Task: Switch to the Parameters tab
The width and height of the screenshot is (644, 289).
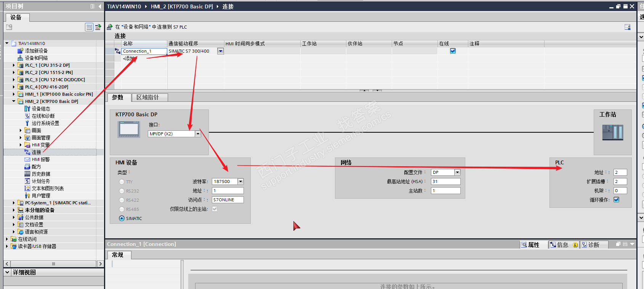Action: click(119, 98)
